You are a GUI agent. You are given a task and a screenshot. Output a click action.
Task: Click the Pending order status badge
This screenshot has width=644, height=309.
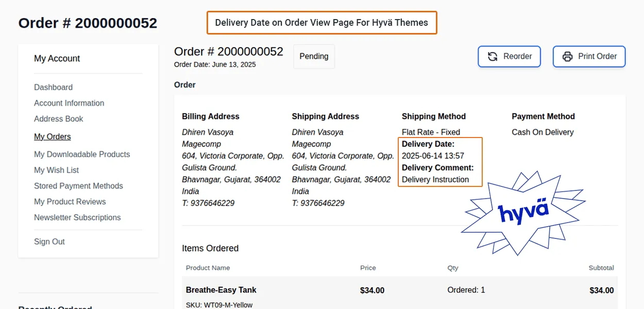(314, 57)
